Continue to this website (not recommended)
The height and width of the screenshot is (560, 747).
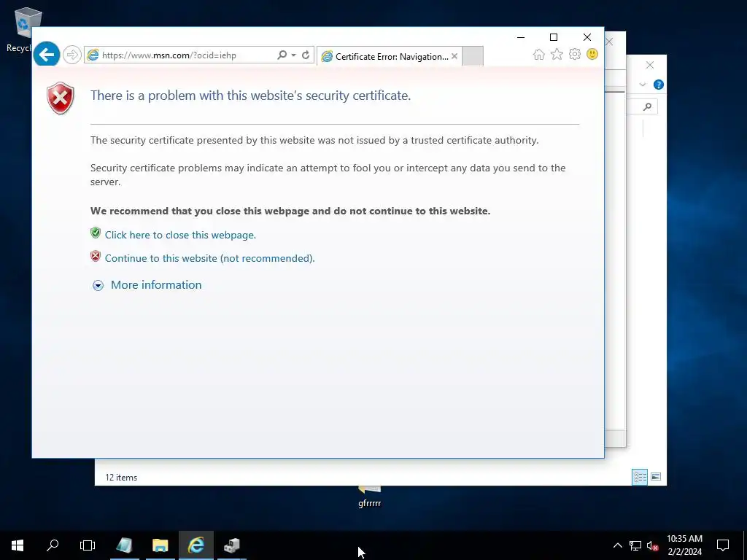(x=209, y=258)
